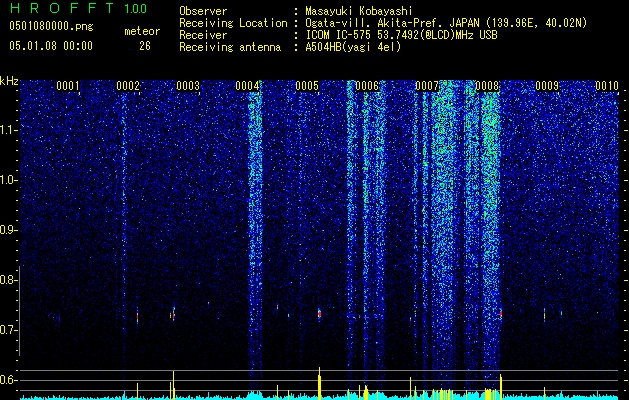Click time marker 0001
The height and width of the screenshot is (400, 629).
[x=67, y=86]
